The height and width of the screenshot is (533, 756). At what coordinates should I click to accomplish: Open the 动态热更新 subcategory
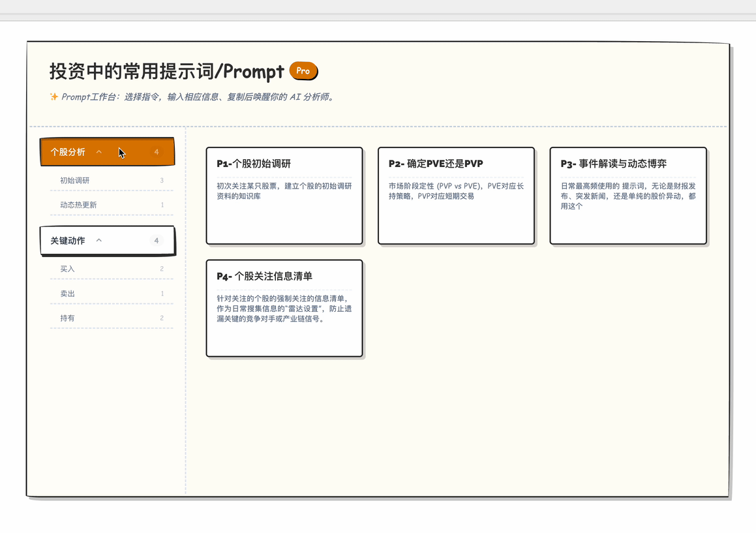click(x=78, y=205)
